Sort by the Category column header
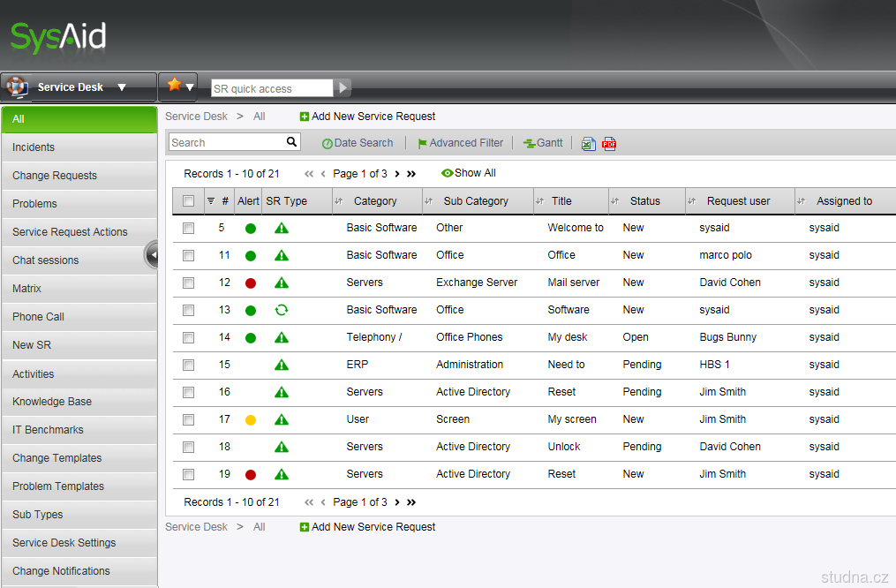The image size is (896, 588). (x=375, y=201)
